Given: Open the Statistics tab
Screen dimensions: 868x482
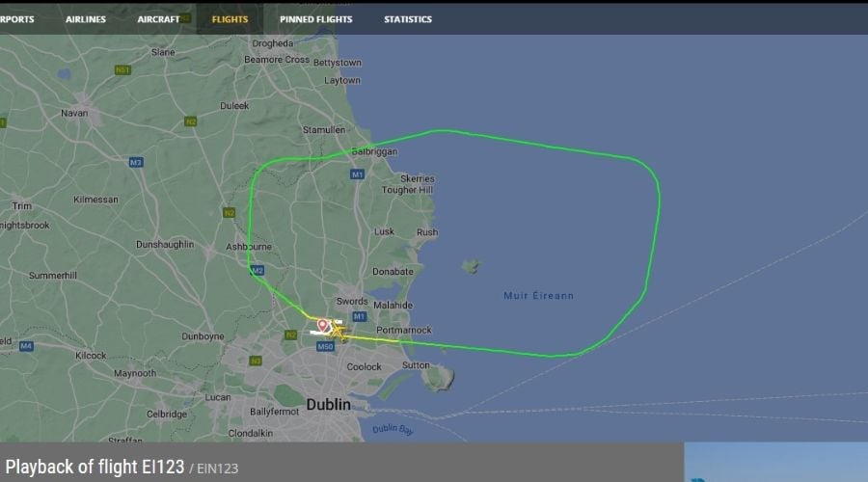Looking at the screenshot, I should point(408,19).
